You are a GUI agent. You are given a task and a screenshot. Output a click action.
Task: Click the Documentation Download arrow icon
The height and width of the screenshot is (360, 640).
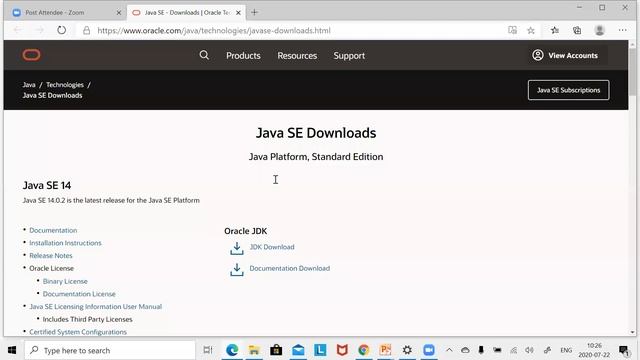(x=237, y=269)
